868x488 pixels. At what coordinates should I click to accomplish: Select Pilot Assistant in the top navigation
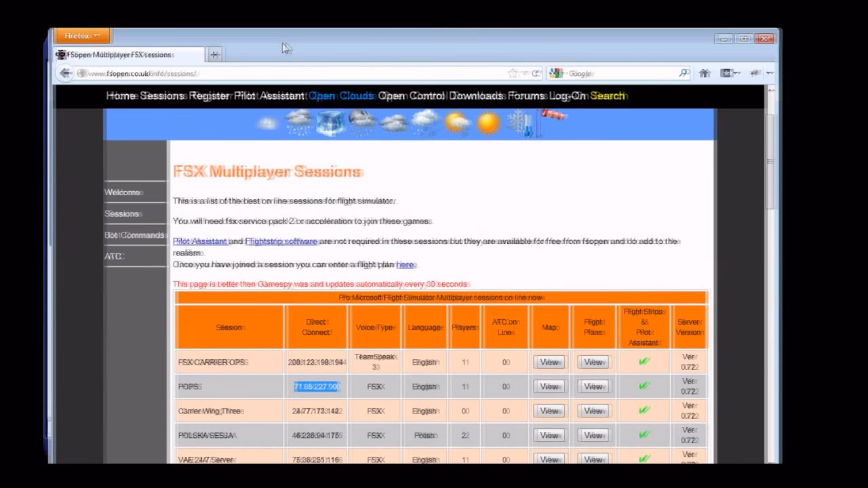269,96
